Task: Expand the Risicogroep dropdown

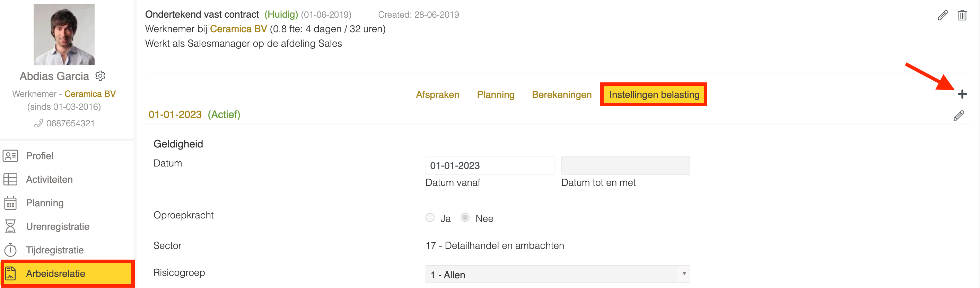Action: tap(557, 274)
